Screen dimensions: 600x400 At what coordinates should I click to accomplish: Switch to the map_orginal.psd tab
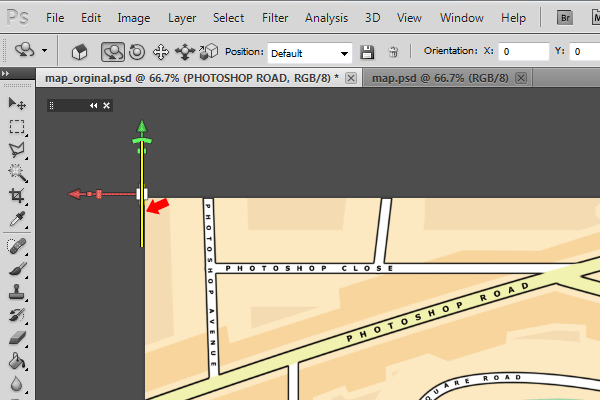(192, 78)
